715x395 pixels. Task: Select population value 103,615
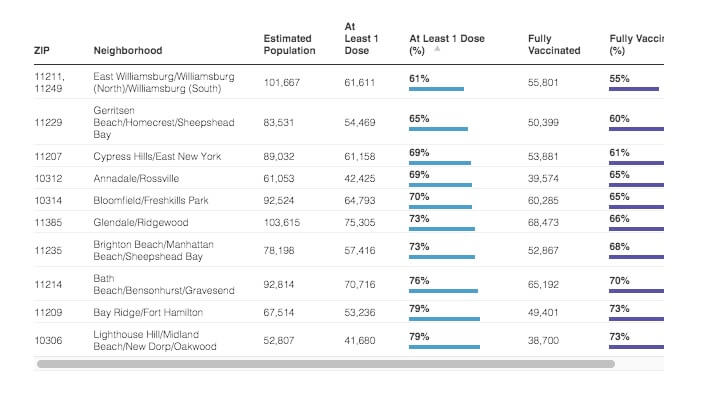point(281,223)
